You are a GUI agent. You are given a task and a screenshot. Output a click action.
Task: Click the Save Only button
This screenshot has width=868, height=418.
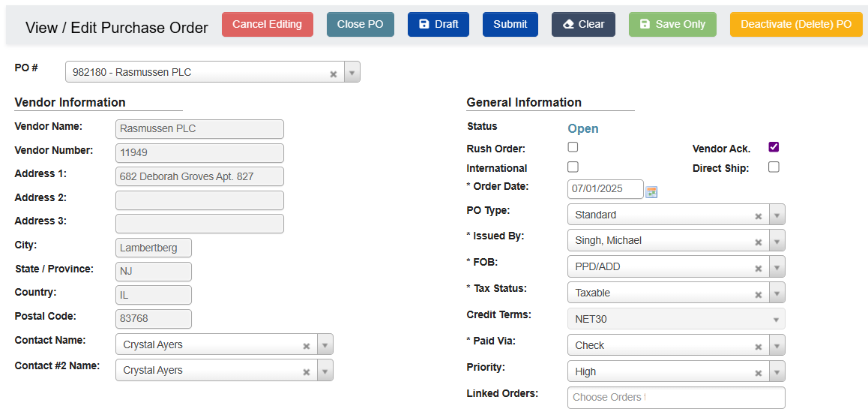(672, 25)
